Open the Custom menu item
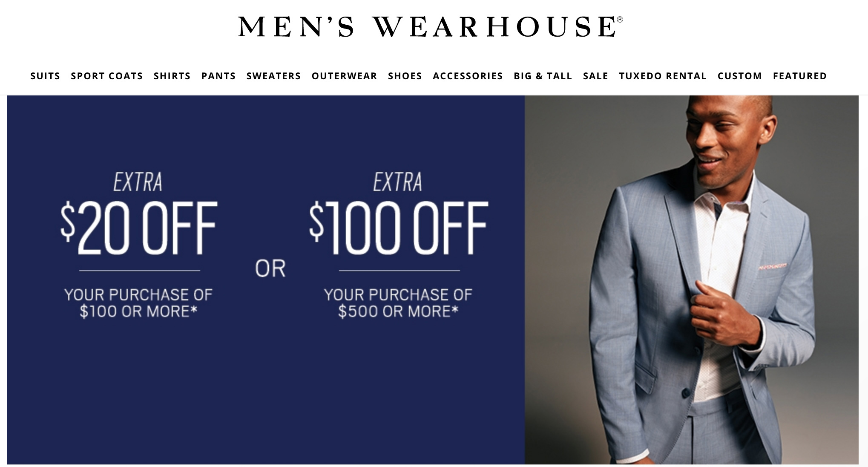 (x=739, y=76)
